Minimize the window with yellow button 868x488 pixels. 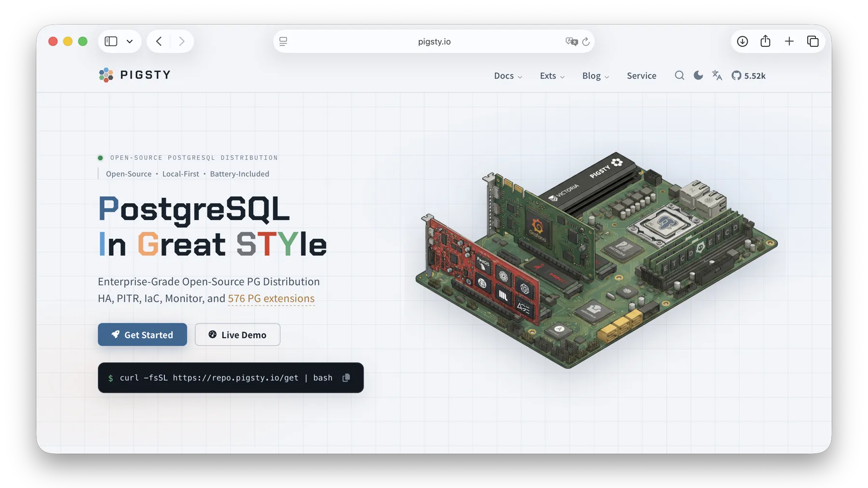click(68, 41)
